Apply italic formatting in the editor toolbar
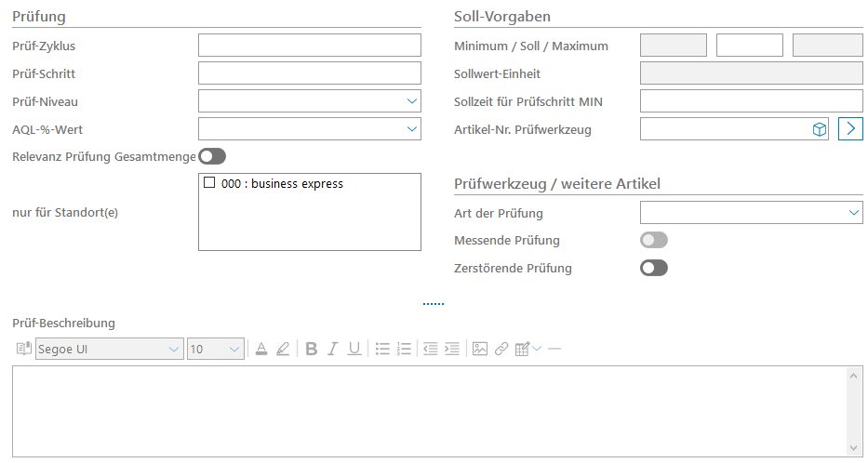The width and height of the screenshot is (868, 463). coord(333,349)
